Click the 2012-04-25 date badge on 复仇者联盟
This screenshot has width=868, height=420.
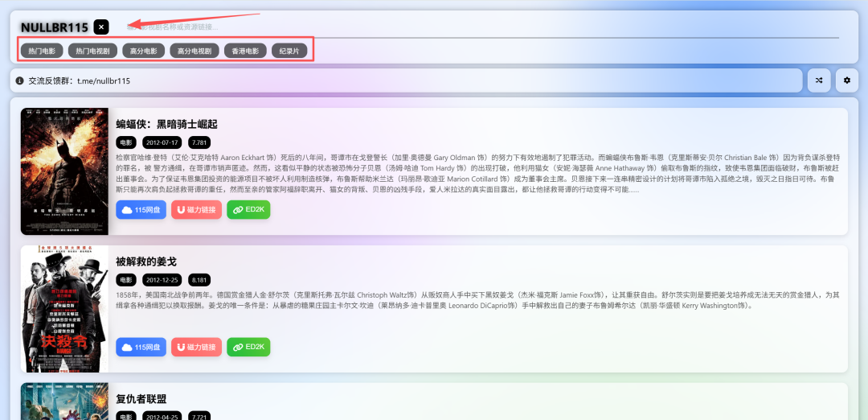point(162,415)
